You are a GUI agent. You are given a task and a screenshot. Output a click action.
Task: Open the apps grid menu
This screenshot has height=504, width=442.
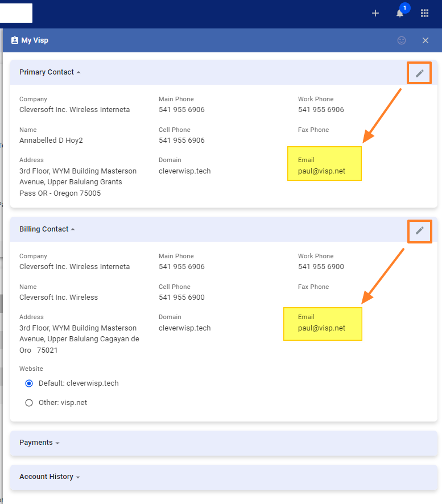(x=424, y=13)
